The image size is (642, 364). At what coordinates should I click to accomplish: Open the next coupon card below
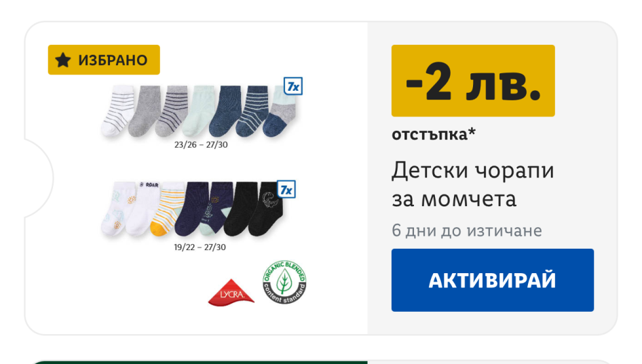(321, 363)
